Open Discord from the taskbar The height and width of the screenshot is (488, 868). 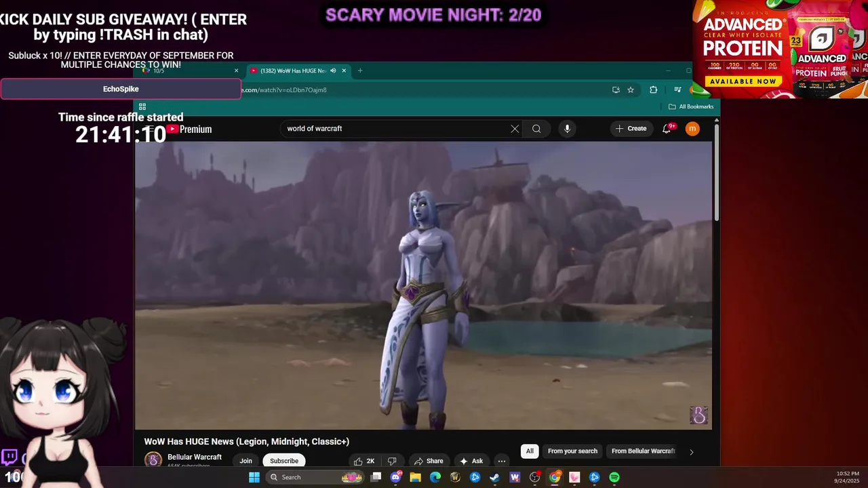point(396,477)
